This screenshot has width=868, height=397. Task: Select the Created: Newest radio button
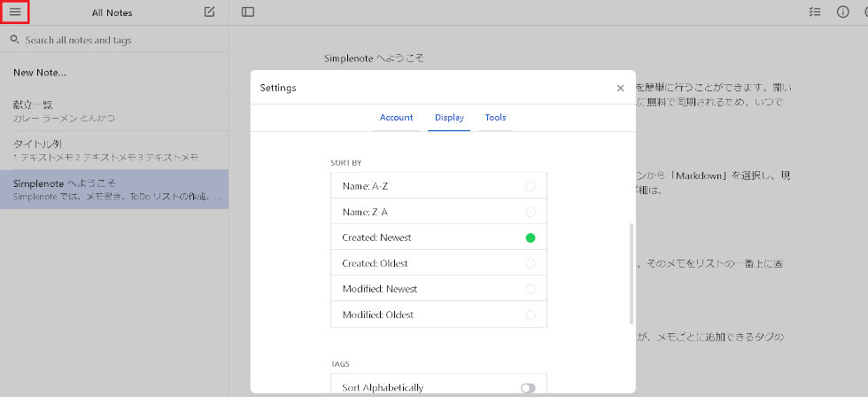[x=530, y=237]
